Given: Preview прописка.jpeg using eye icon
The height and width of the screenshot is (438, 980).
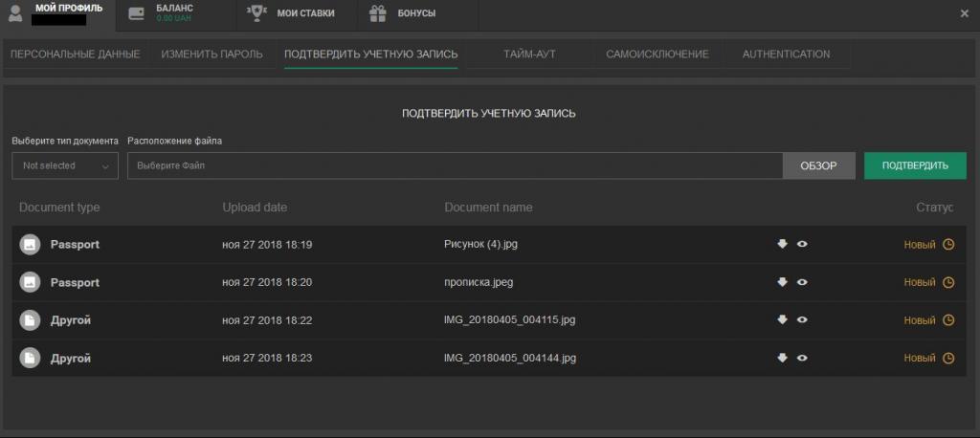Looking at the screenshot, I should click(x=802, y=282).
